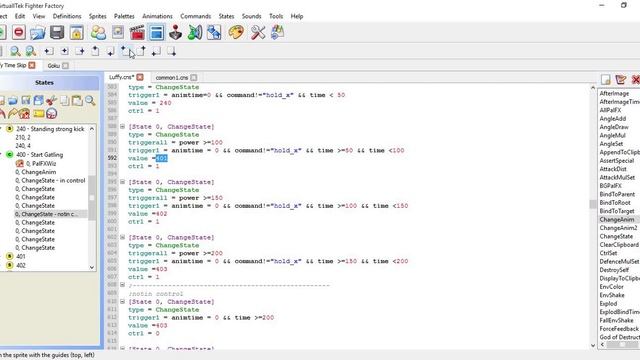
Task: Open Palettes with the paint palette icon
Action: 236,33
